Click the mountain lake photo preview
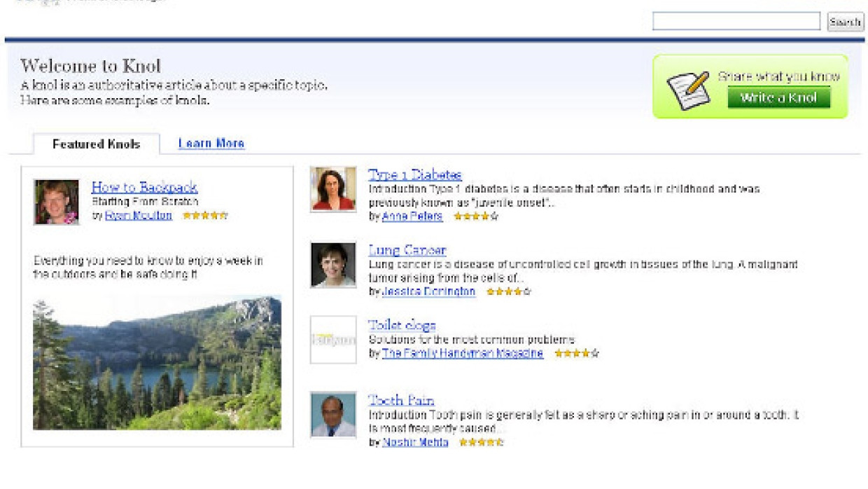The height and width of the screenshot is (489, 868). [x=157, y=364]
